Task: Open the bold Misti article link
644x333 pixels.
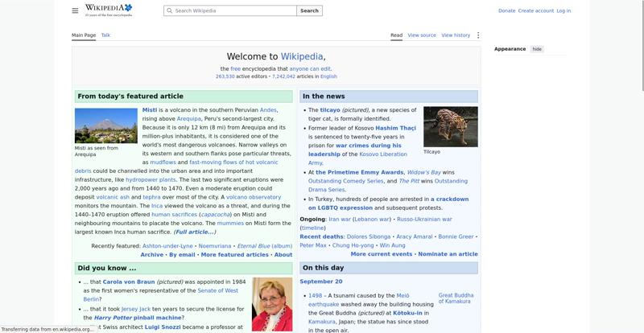Action: coord(150,110)
